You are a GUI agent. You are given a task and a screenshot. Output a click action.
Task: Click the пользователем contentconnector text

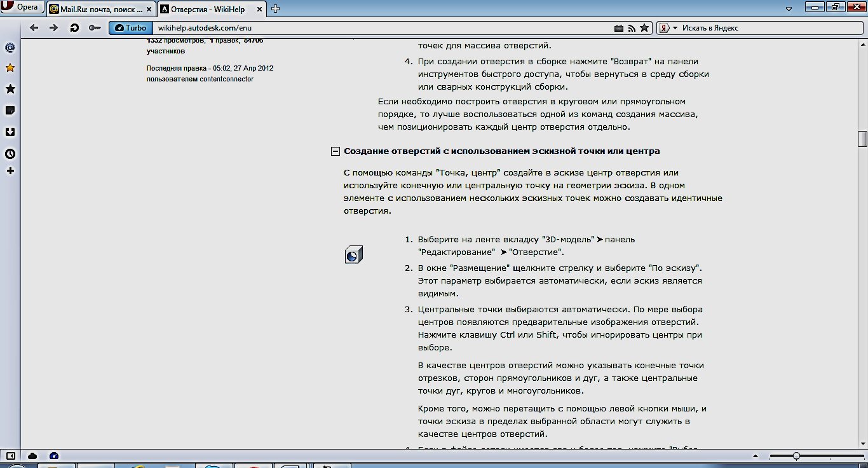click(200, 79)
